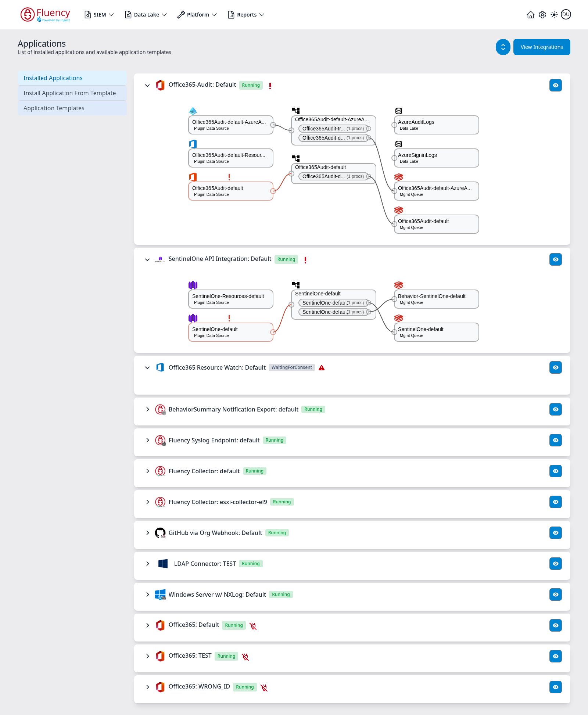The image size is (588, 715).
Task: Click Behavior-SentinelOne-default queue stack icon
Action: tap(399, 285)
